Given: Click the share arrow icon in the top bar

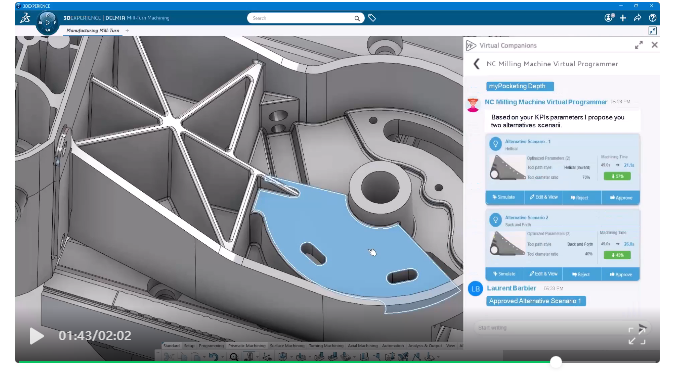Looking at the screenshot, I should click(x=637, y=18).
